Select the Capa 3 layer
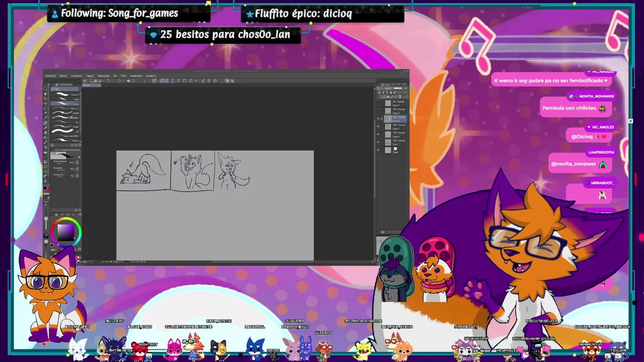 pos(395,127)
